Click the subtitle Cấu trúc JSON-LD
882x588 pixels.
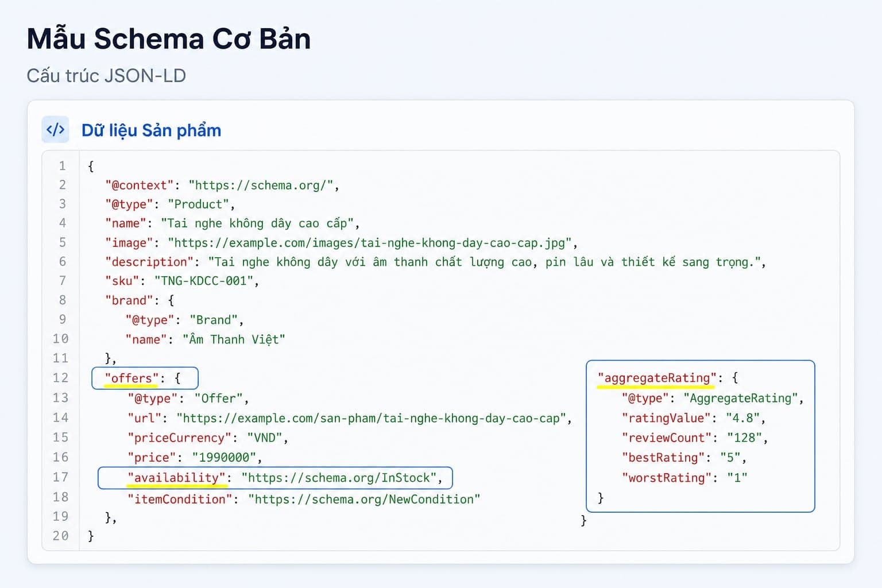tap(106, 76)
